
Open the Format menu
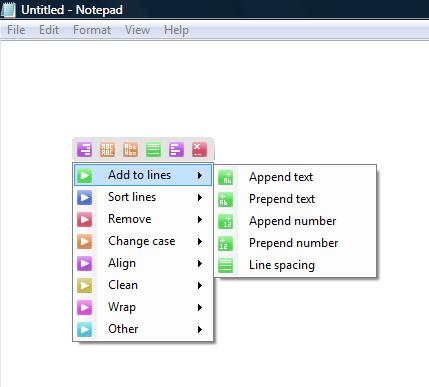pos(92,30)
